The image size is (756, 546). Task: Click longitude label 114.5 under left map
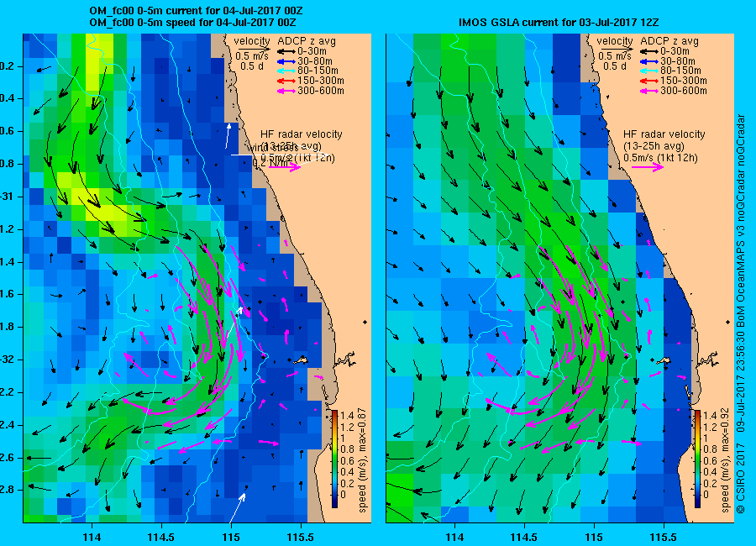[161, 537]
